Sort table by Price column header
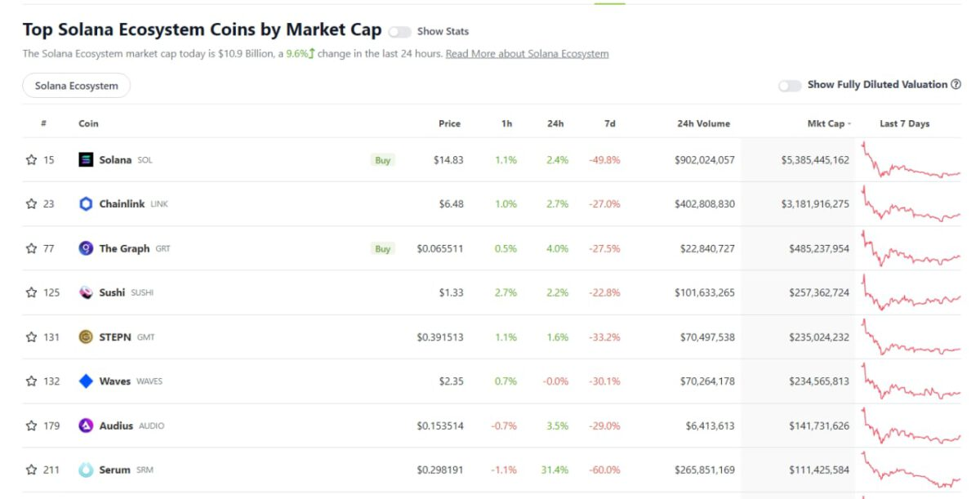The height and width of the screenshot is (499, 980). coord(449,124)
